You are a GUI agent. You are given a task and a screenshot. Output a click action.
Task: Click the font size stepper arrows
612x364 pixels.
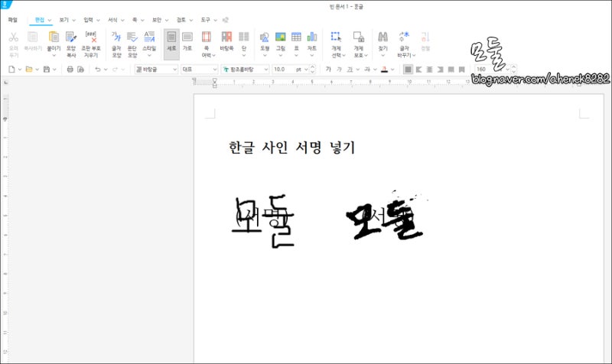point(312,70)
